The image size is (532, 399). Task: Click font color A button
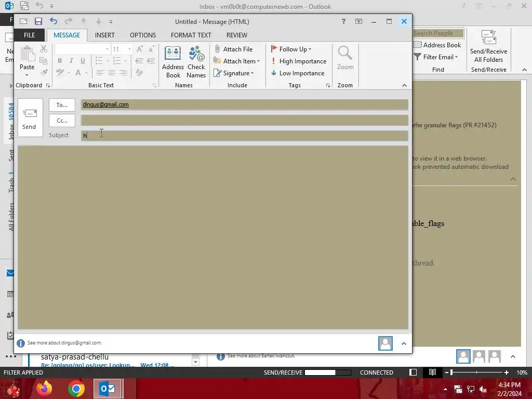point(78,72)
